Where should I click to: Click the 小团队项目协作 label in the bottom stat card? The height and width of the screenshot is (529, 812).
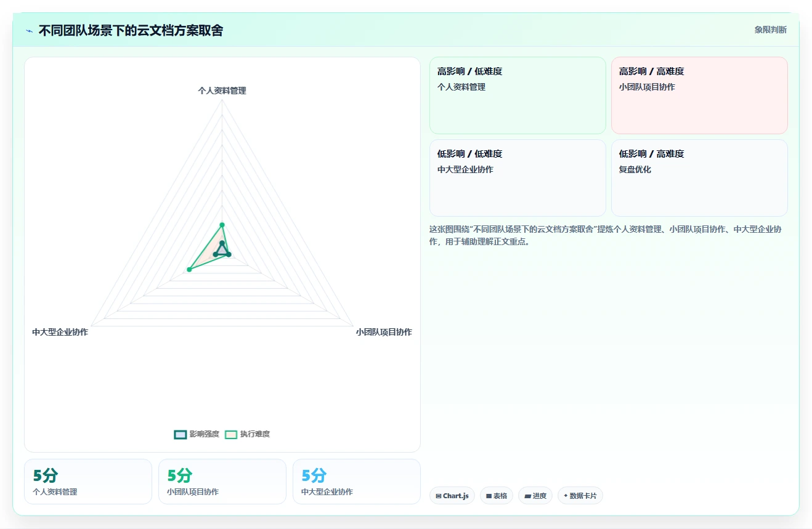tap(193, 492)
